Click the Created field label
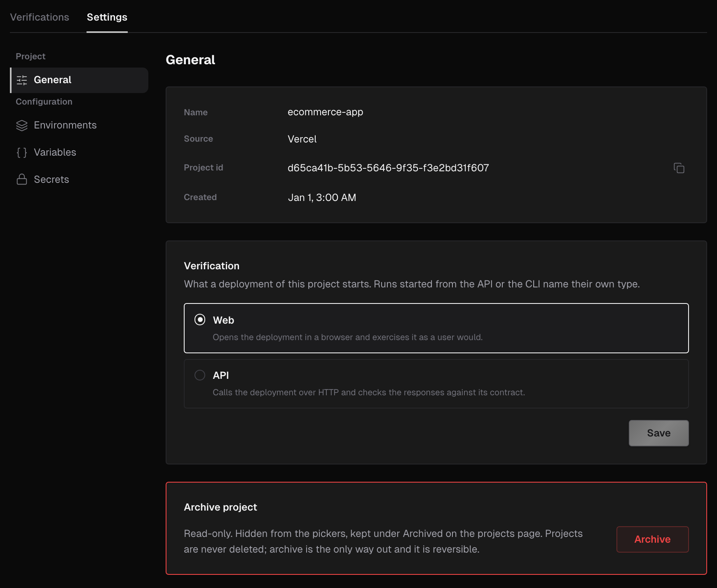Screen dimensions: 717x588 point(200,197)
